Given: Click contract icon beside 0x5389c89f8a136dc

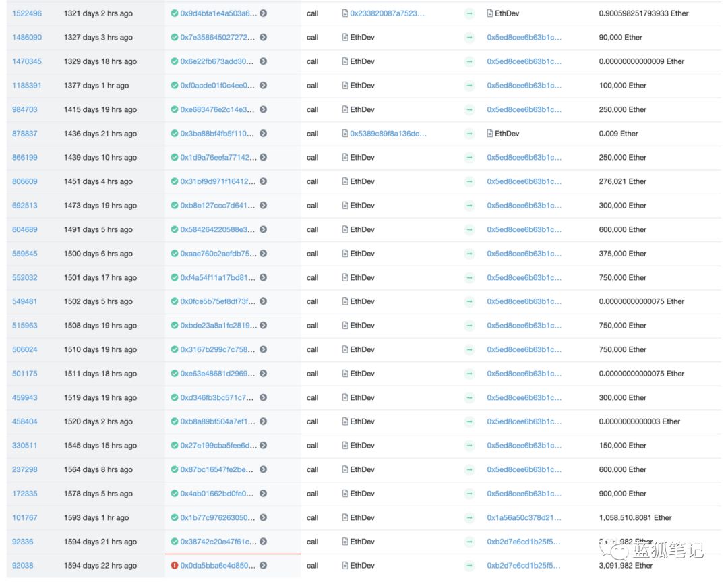Looking at the screenshot, I should pyautogui.click(x=345, y=134).
